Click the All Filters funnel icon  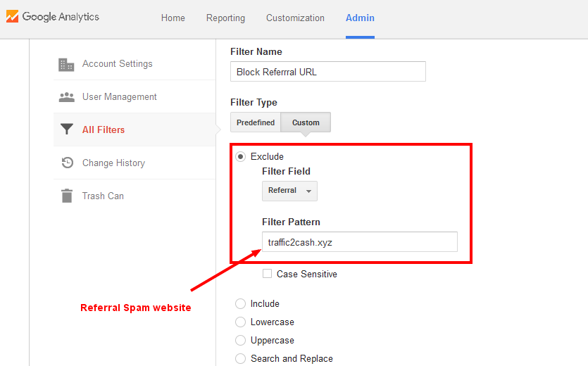pos(67,129)
